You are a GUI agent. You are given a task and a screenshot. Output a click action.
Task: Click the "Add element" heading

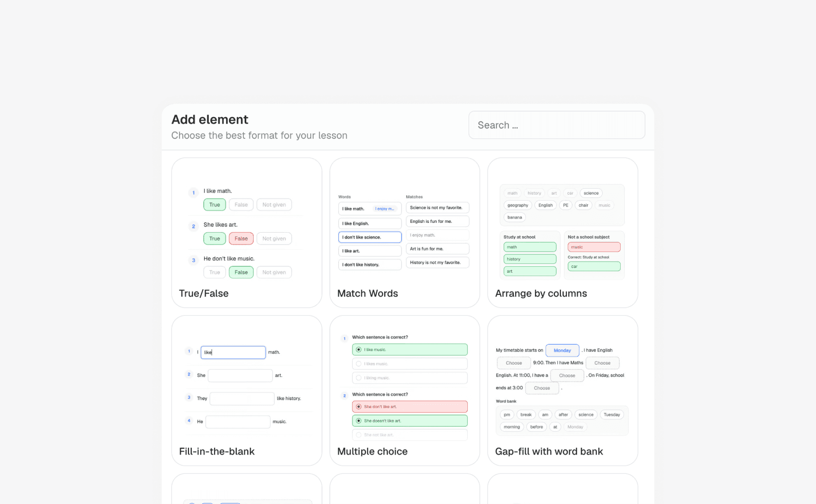pyautogui.click(x=210, y=120)
